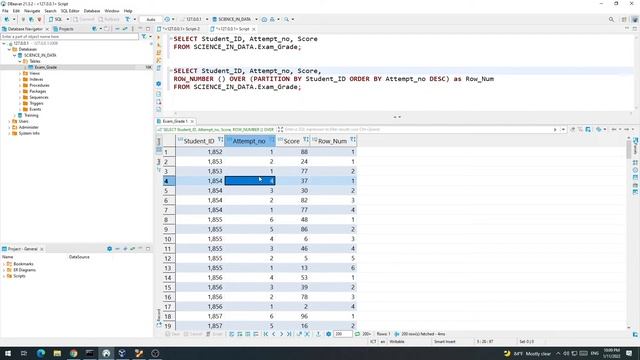Click the expand filter panel icon
This screenshot has height=360, width=640.
tap(280, 129)
